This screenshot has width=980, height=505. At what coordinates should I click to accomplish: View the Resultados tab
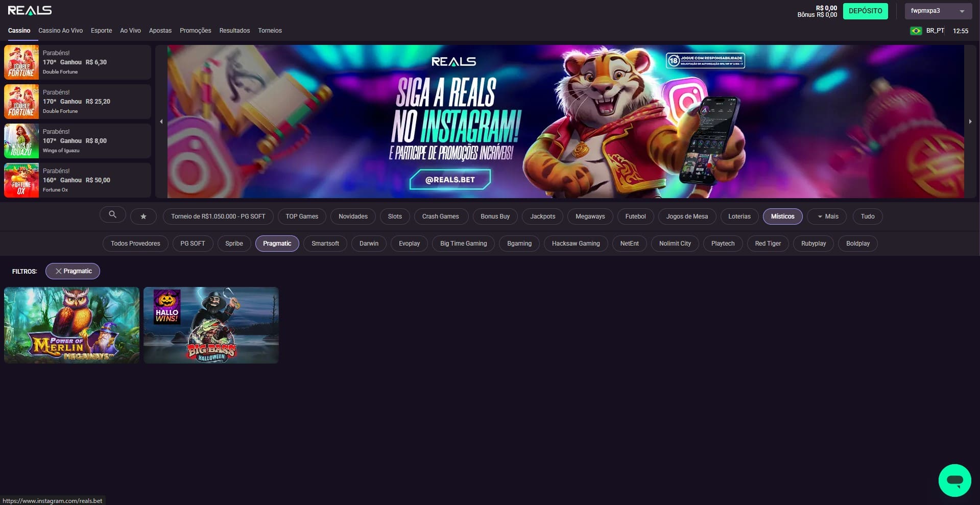pos(234,31)
